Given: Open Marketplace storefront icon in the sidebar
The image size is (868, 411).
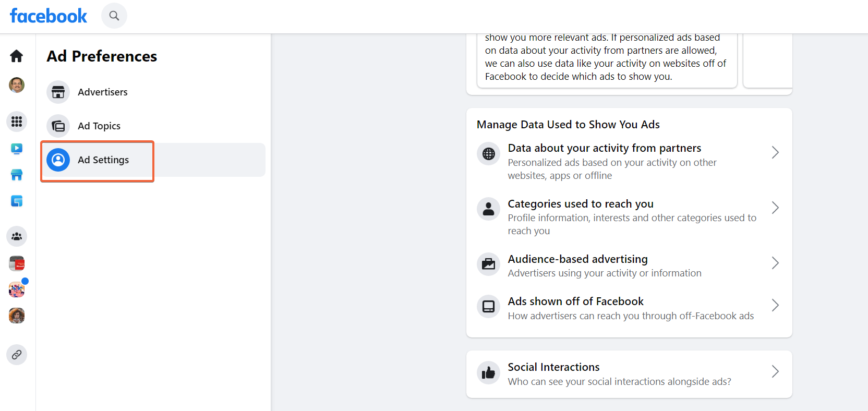Looking at the screenshot, I should (x=17, y=175).
